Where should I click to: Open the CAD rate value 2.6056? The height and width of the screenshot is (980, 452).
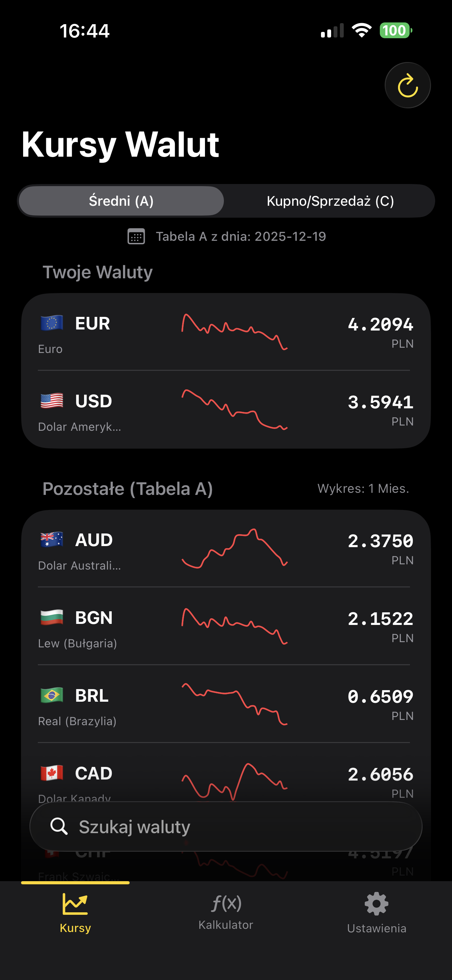380,774
